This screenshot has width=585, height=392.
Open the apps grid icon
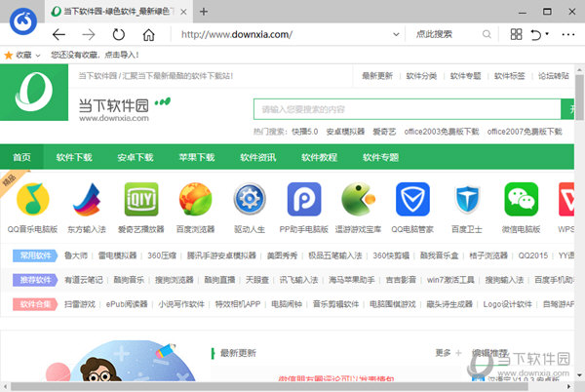tap(516, 34)
